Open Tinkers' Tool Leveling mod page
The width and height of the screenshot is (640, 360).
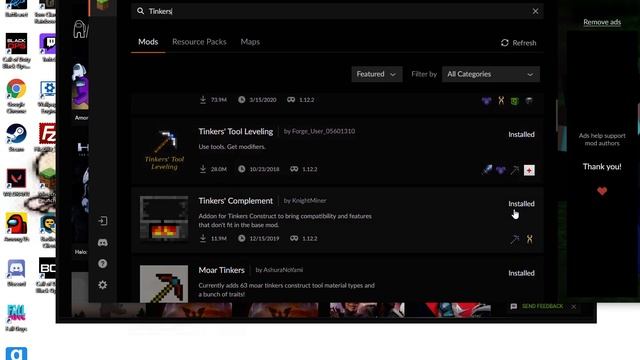coord(236,131)
